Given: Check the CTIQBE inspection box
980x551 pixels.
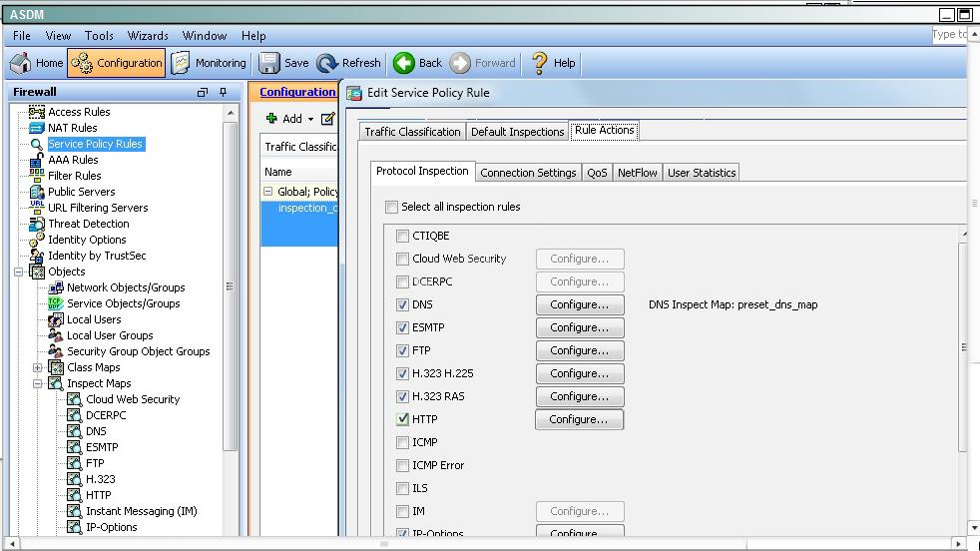Looking at the screenshot, I should coord(402,236).
